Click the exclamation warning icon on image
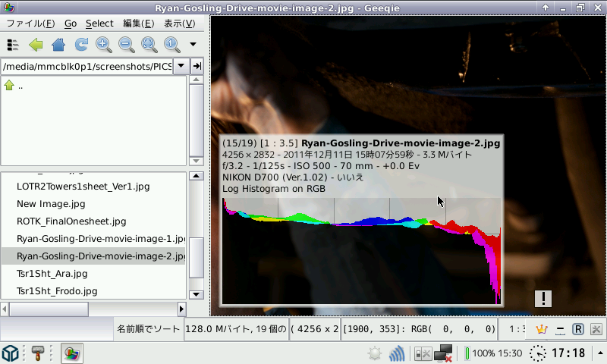This screenshot has width=607, height=364. click(x=543, y=299)
